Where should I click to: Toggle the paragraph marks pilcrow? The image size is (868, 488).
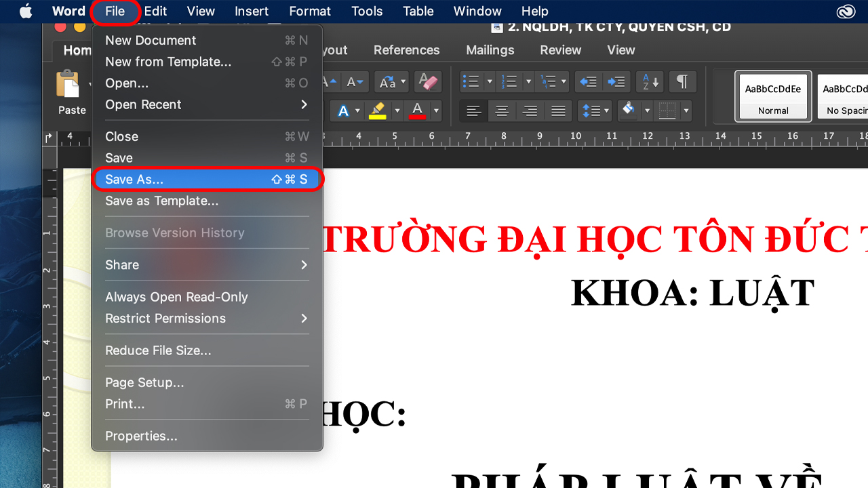coord(682,82)
